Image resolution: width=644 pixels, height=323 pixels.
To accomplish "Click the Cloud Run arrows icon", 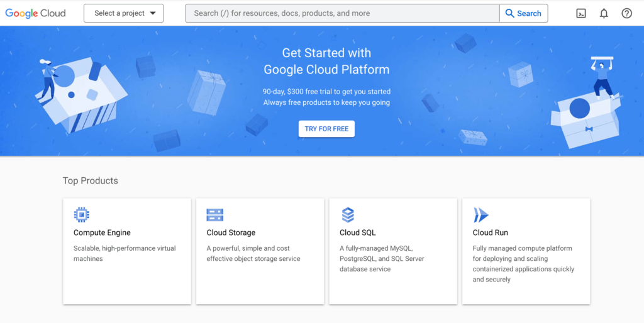I will [x=480, y=215].
